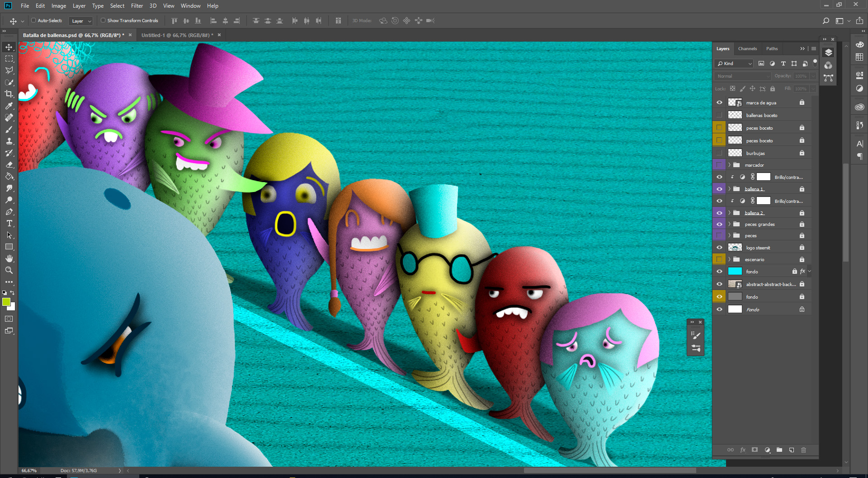Switch to the Paths tab
Viewport: 868px width, 478px height.
click(x=772, y=49)
